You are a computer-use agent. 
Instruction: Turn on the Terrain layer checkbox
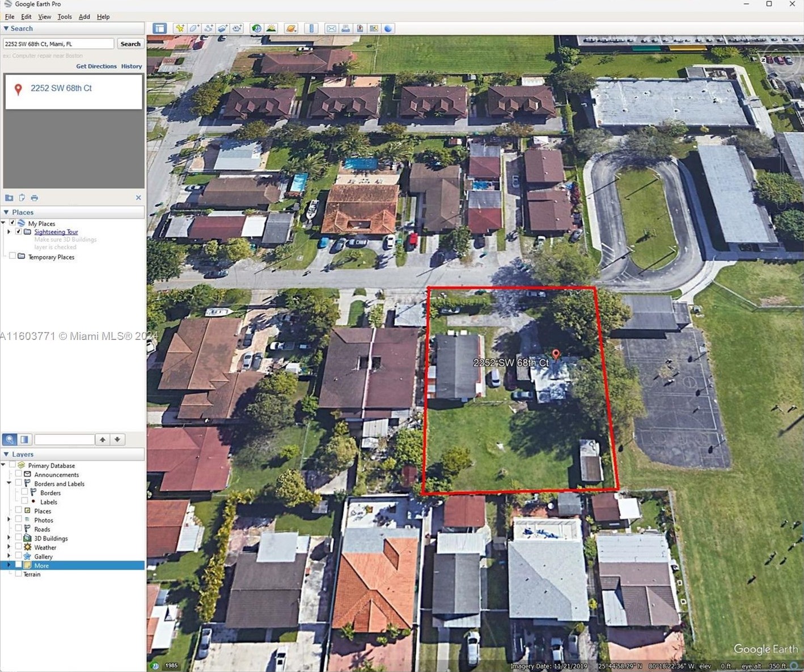point(19,574)
